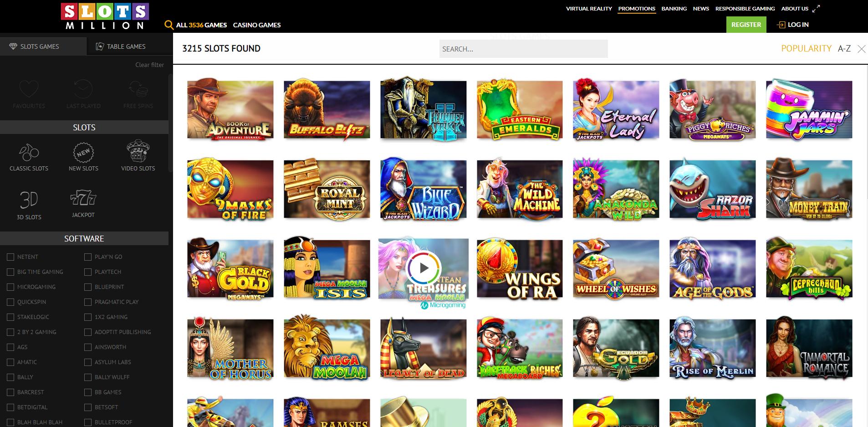The height and width of the screenshot is (427, 868).
Task: Check the Blueprint software filter
Action: pyautogui.click(x=88, y=287)
